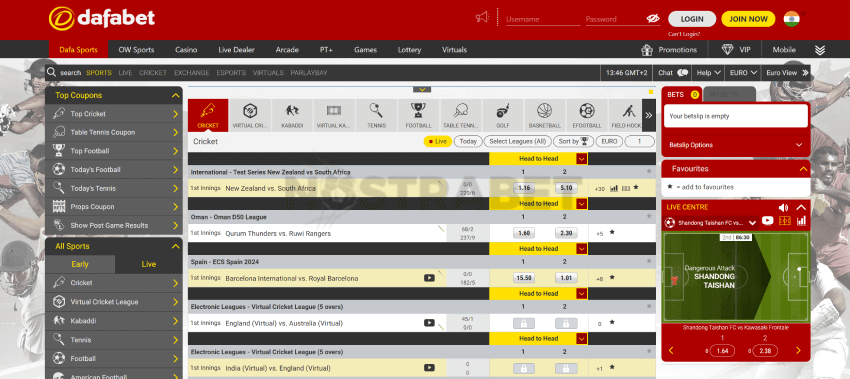The height and width of the screenshot is (379, 850).
Task: Toggle password visibility eye icon
Action: (653, 18)
